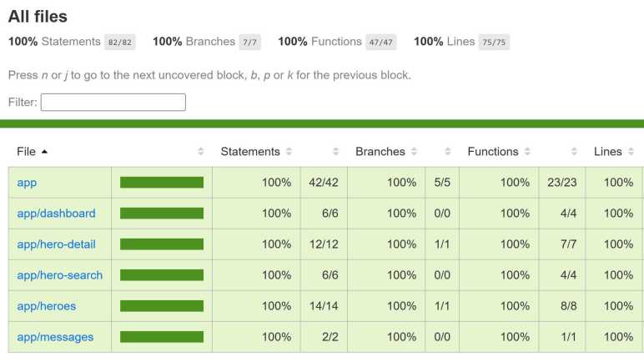The height and width of the screenshot is (362, 644).
Task: Sort by statements count fraction column
Action: (x=335, y=152)
